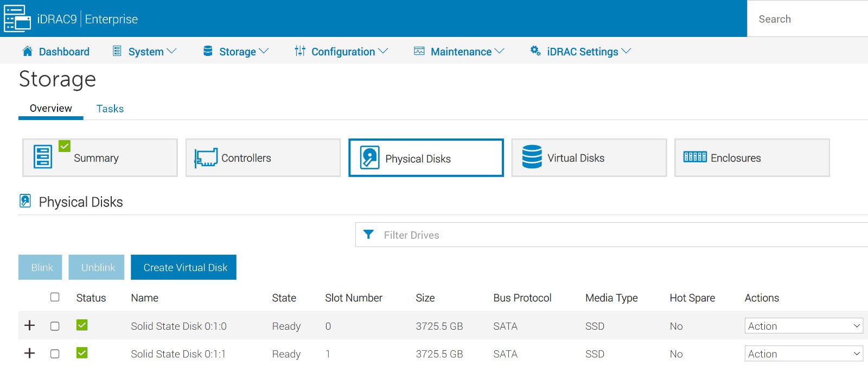868x378 pixels.
Task: Click iDRAC9 Enterprise title text
Action: point(87,19)
